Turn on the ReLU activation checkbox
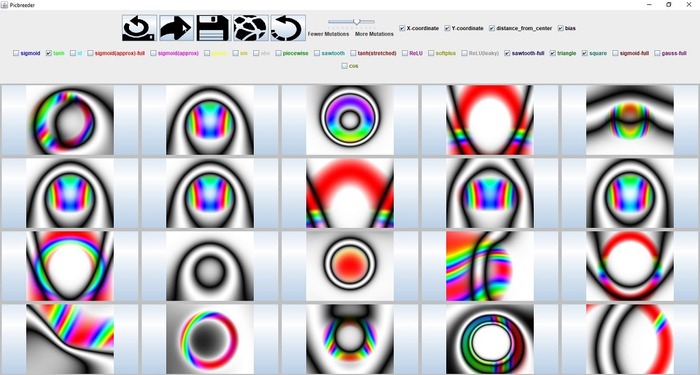Image resolution: width=700 pixels, height=375 pixels. (x=405, y=53)
